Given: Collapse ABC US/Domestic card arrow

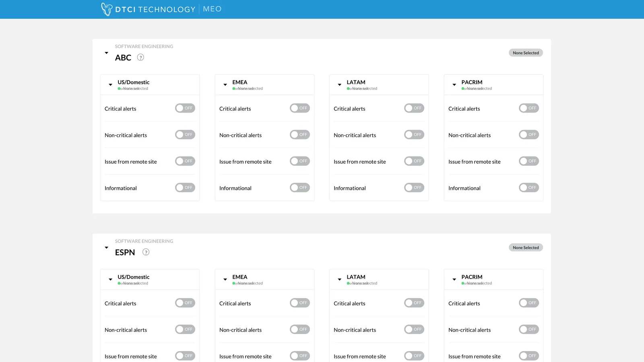Looking at the screenshot, I should point(110,85).
